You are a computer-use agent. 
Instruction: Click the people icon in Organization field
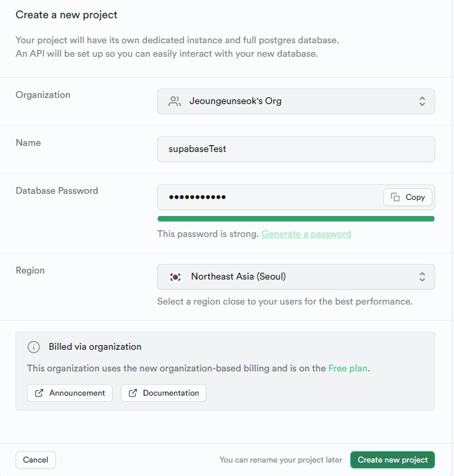[x=175, y=101]
